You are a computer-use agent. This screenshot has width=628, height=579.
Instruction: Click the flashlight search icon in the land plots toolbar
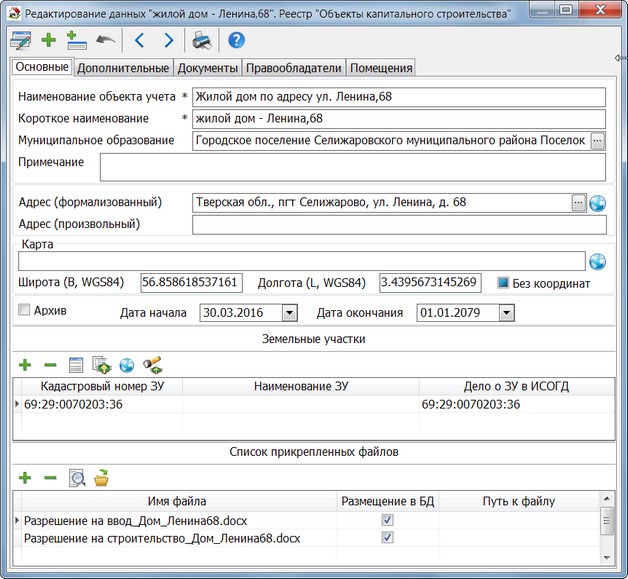click(x=153, y=365)
